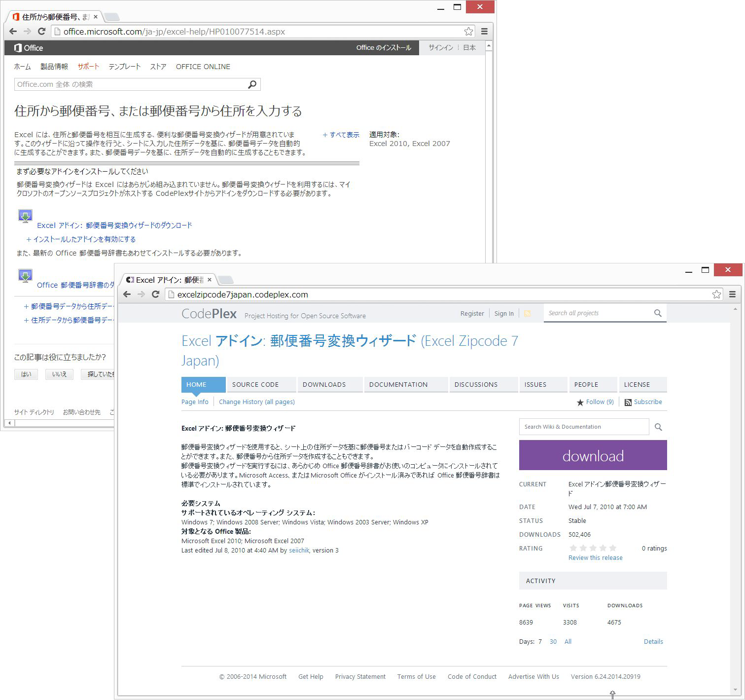745x700 pixels.
Task: Expand すべて表示 on Office help page
Action: 341,135
